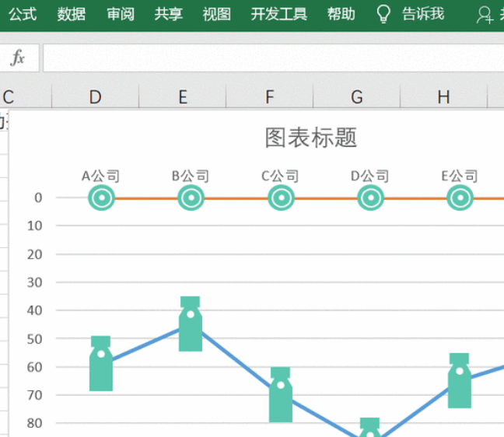Open the 帮助 tab

coord(341,15)
